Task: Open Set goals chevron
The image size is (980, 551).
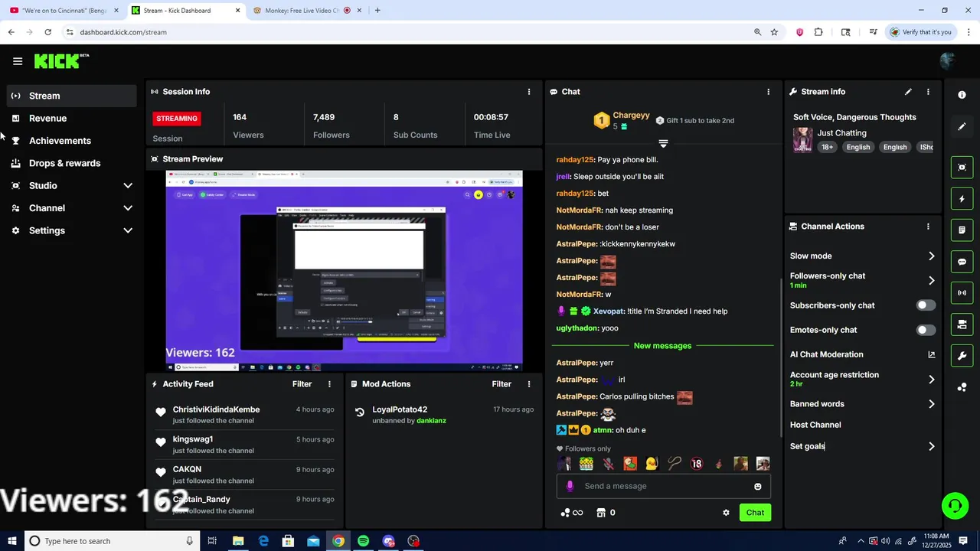Action: (x=932, y=446)
